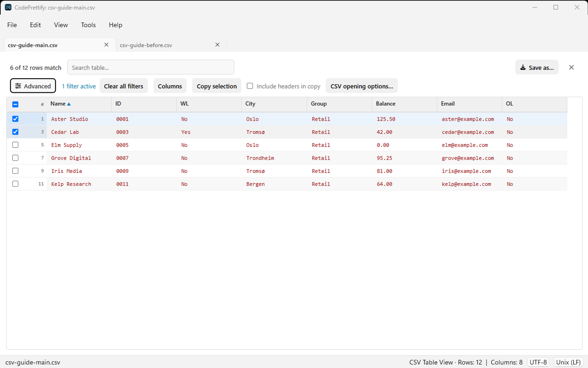Sort by the Email column header
Viewport: 588px width, 368px height.
tap(469, 104)
